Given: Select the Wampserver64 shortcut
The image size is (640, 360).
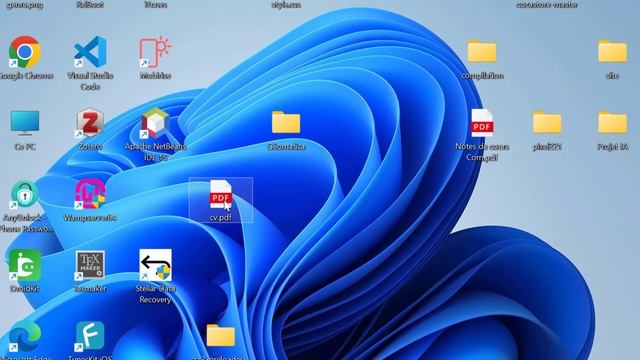Looking at the screenshot, I should coord(90,194).
